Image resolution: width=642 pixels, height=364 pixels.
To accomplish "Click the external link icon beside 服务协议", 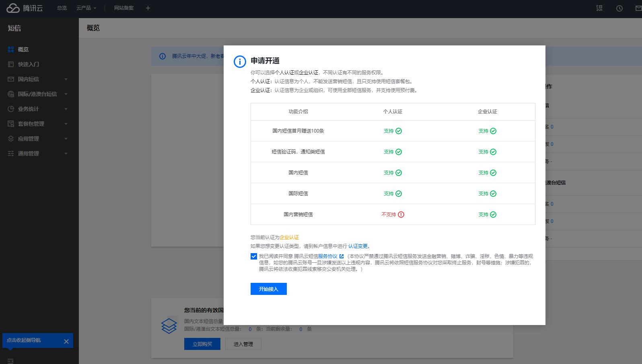I will pos(342,256).
